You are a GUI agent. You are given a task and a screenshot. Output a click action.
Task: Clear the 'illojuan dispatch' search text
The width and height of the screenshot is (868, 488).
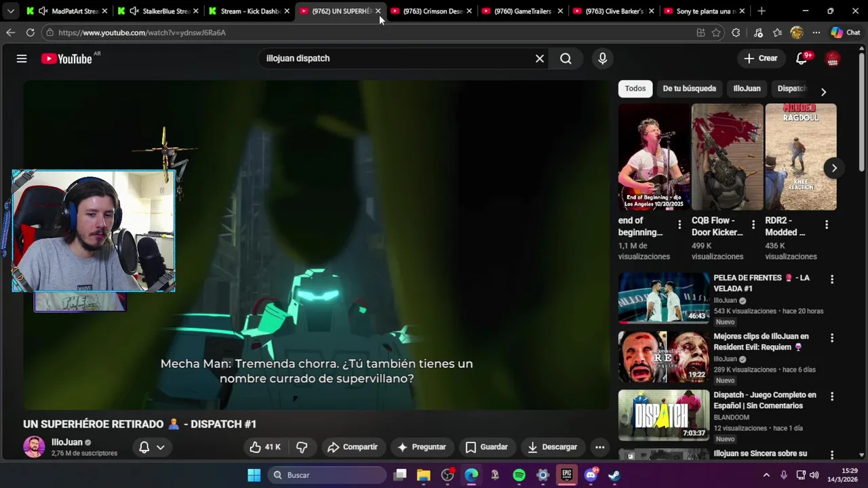pos(540,58)
